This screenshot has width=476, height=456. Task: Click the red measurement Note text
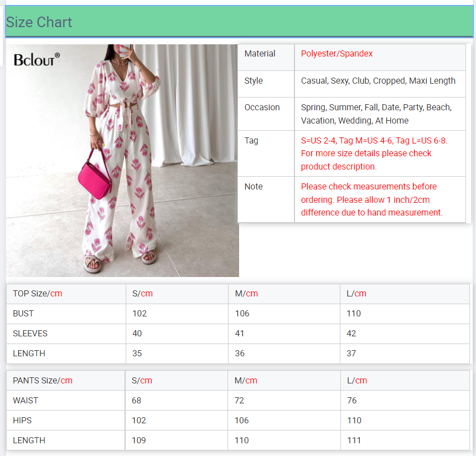pyautogui.click(x=371, y=199)
